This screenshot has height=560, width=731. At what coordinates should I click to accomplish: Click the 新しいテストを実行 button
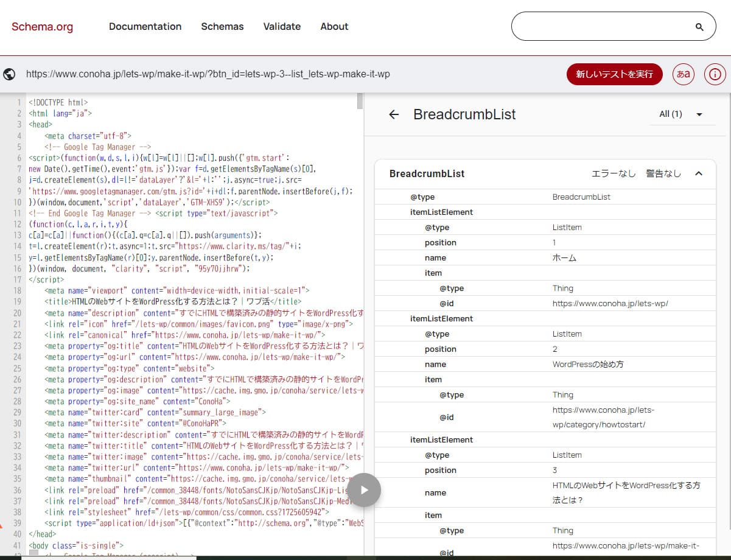[615, 74]
